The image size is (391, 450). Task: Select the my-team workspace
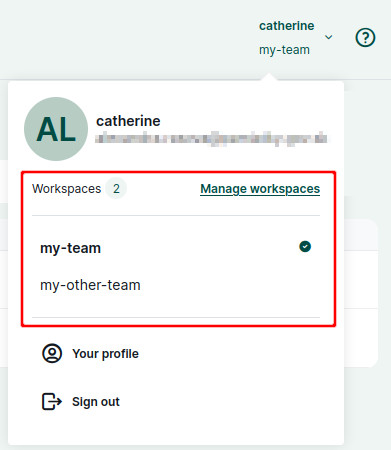coord(176,248)
